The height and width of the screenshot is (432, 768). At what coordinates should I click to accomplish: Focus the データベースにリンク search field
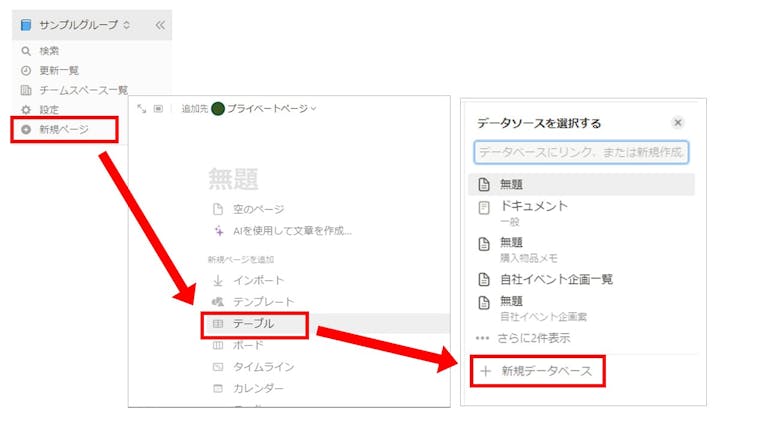click(581, 152)
